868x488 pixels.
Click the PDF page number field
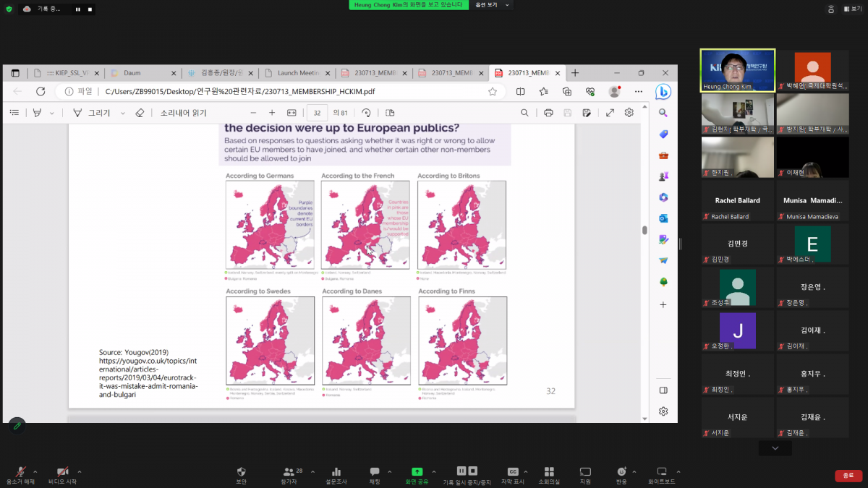point(316,113)
